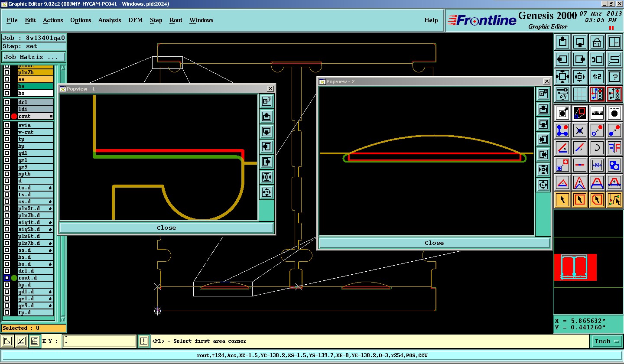Viewport: 624px width, 364px height.
Task: Click the Job Matrix button
Action: click(x=34, y=57)
